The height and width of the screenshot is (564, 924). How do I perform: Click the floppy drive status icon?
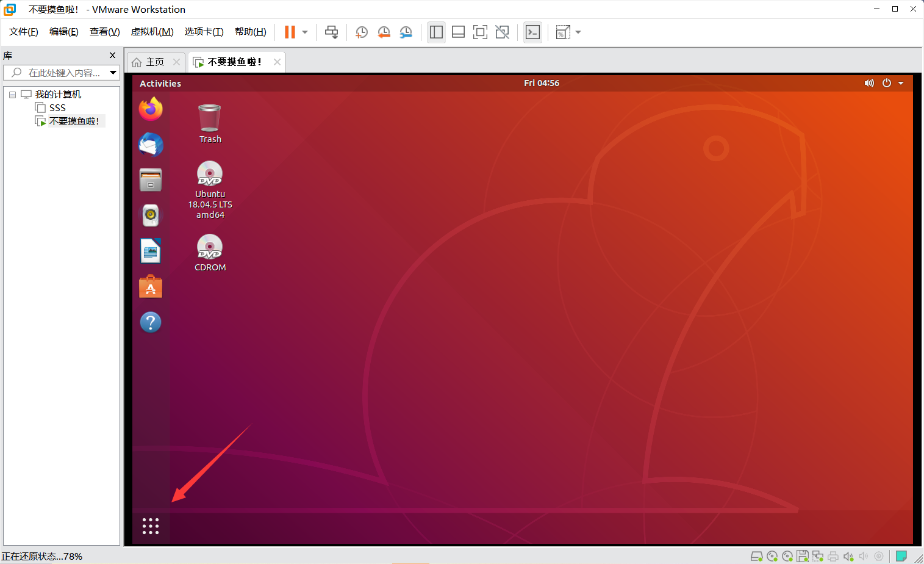[x=803, y=556]
